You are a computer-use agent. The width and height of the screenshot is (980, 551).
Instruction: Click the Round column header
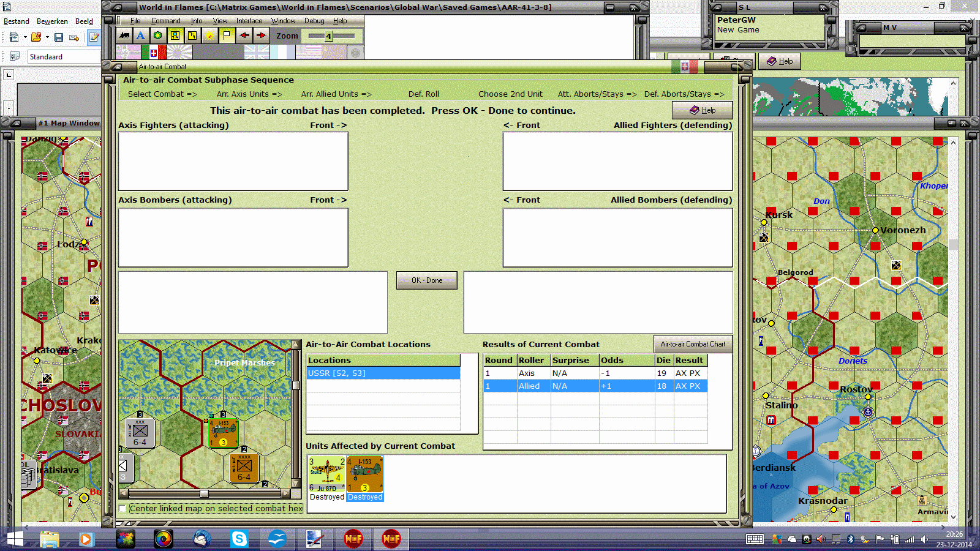500,361
